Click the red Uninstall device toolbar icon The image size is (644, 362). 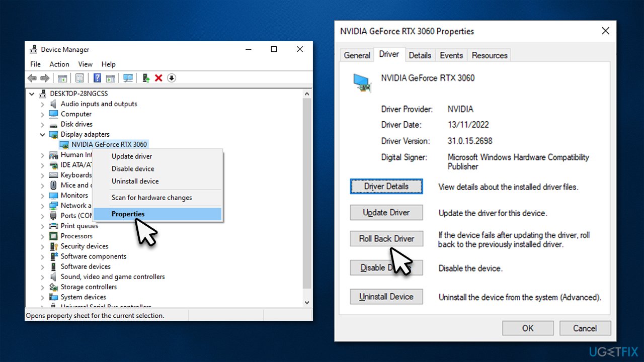point(157,78)
